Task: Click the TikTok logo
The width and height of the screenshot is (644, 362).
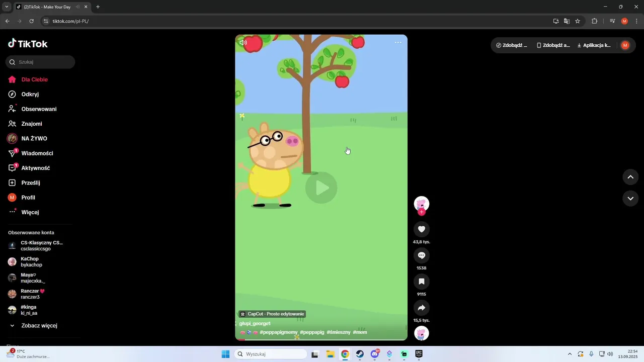Action: click(28, 44)
